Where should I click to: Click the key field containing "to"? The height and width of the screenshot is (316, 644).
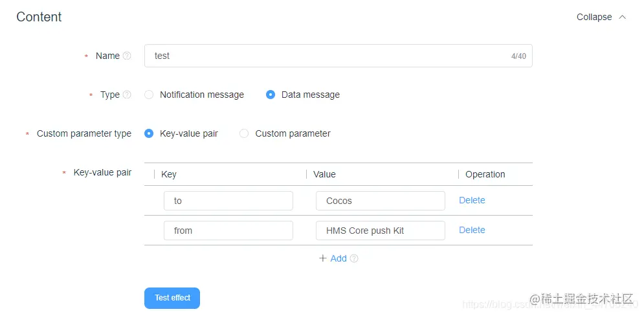[228, 201]
